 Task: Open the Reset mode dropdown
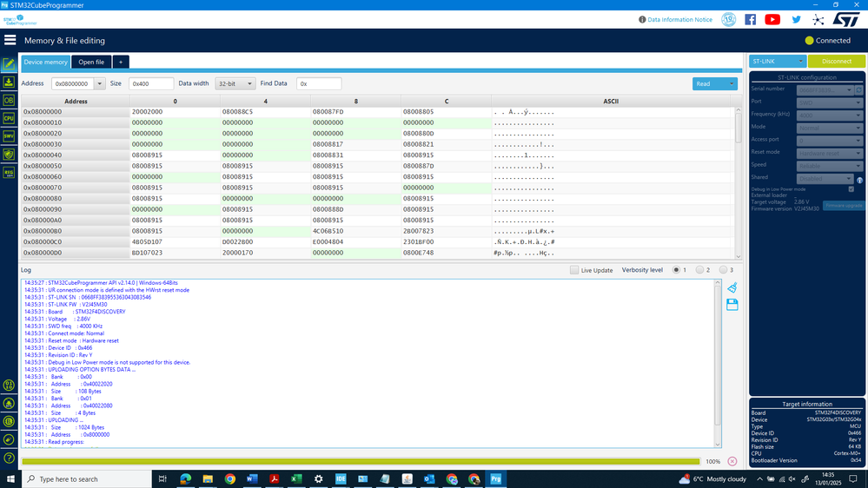[x=829, y=154]
